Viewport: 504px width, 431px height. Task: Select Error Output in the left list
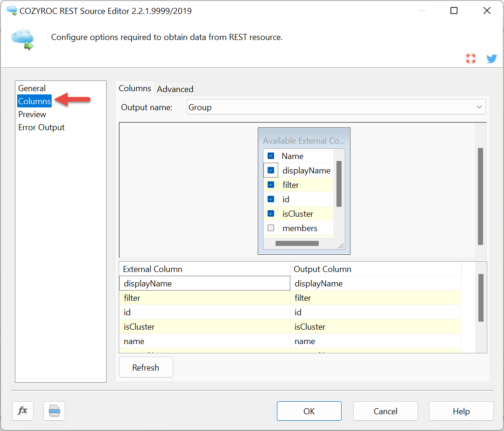41,127
